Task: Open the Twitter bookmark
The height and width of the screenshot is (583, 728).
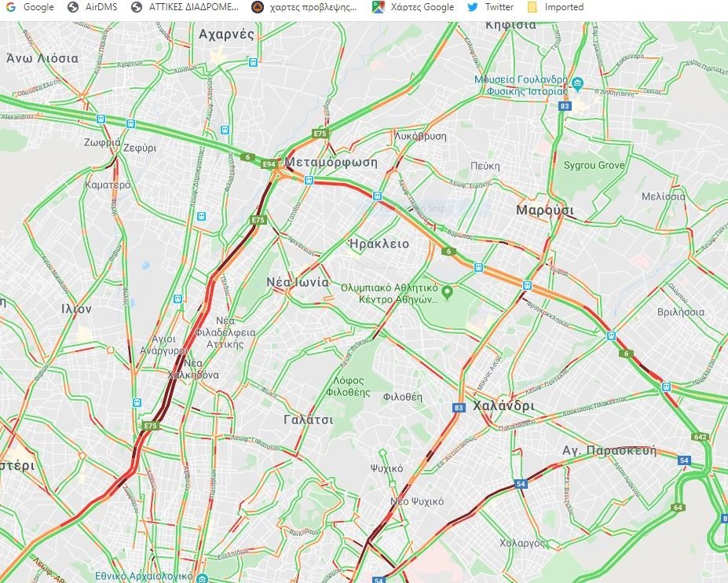Action: pyautogui.click(x=490, y=7)
